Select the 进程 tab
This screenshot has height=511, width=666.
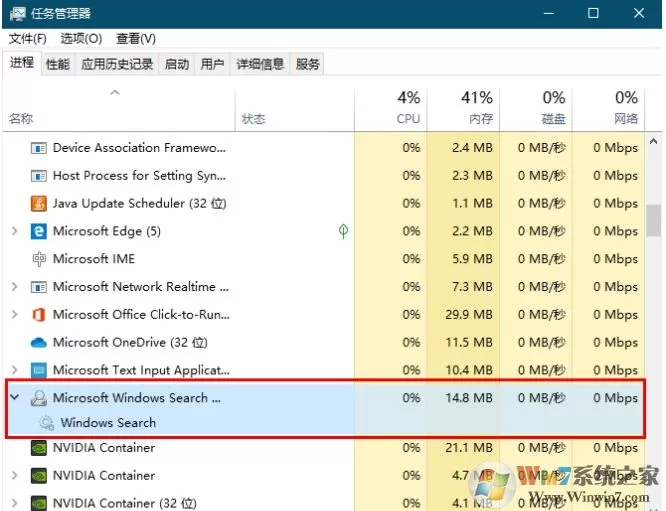[22, 63]
